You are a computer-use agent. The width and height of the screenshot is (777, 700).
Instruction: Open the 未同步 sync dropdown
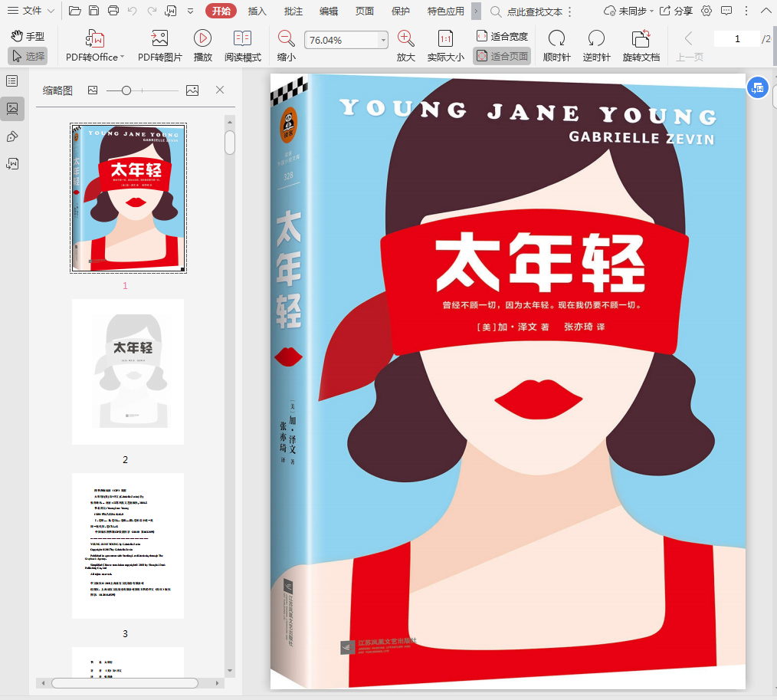click(629, 11)
